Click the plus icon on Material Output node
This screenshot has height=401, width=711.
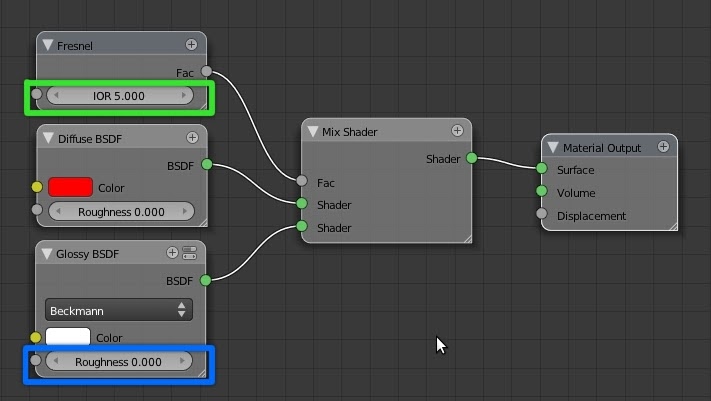click(x=663, y=147)
